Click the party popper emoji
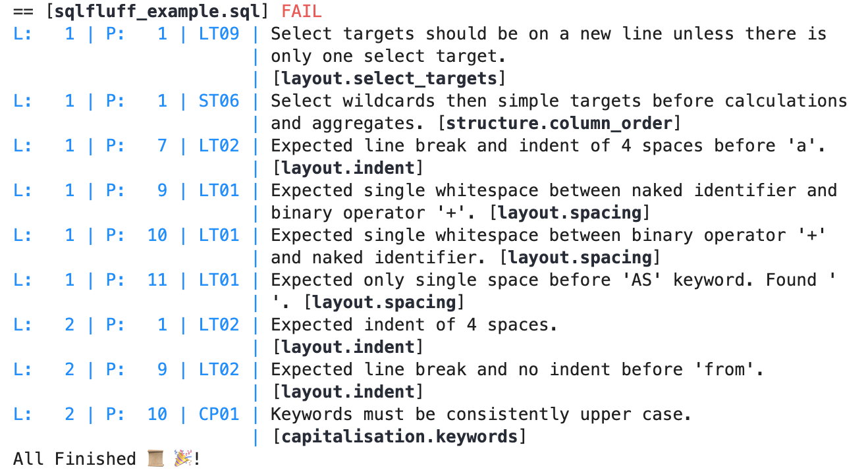 coord(182,459)
